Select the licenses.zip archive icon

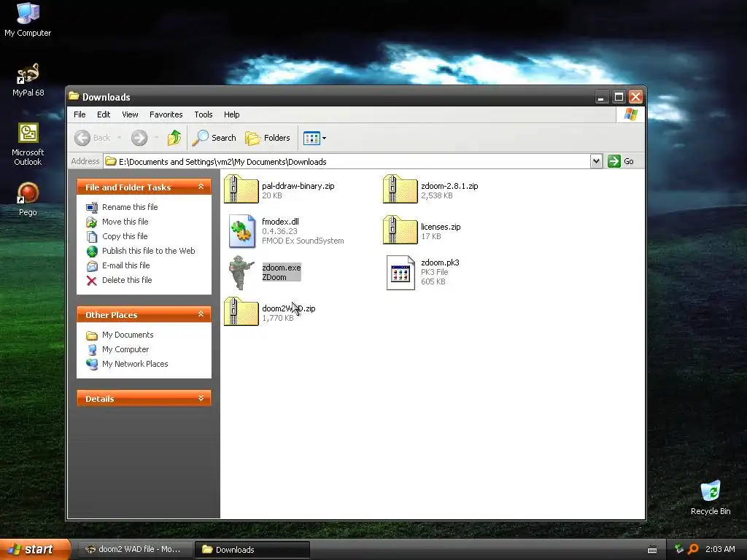coord(400,230)
